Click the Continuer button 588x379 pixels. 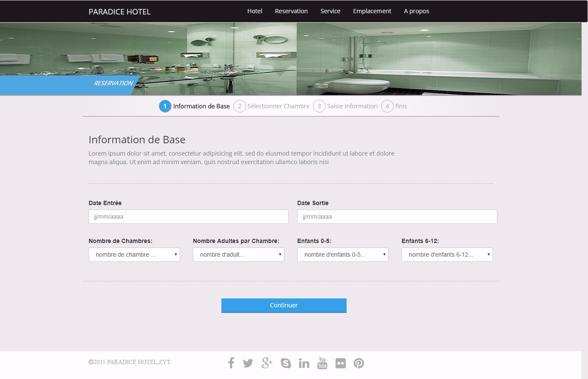click(284, 305)
